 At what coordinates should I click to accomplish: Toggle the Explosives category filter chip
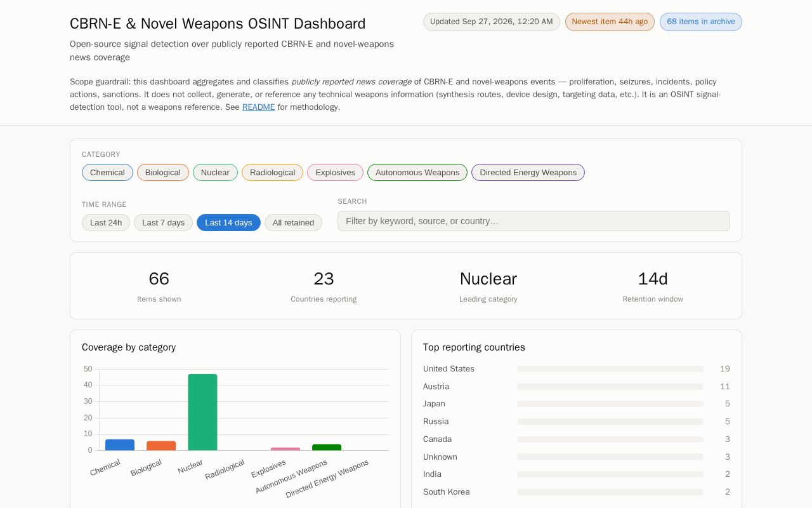click(x=335, y=173)
